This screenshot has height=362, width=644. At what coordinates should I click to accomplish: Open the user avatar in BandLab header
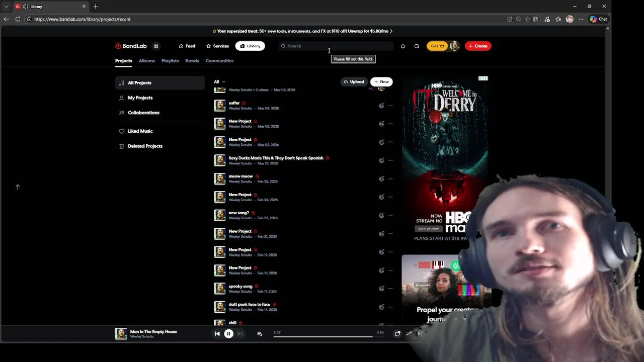coord(454,46)
